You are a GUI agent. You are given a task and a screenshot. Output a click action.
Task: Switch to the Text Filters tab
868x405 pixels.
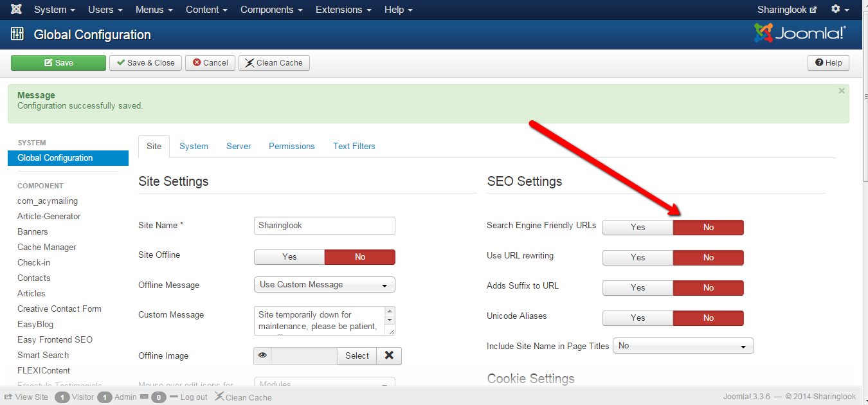point(354,147)
